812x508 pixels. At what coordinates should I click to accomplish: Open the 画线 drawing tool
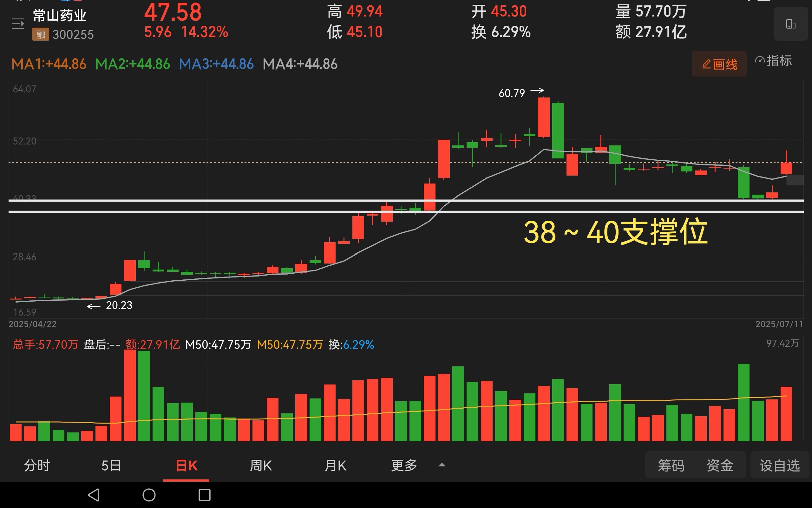coord(719,64)
